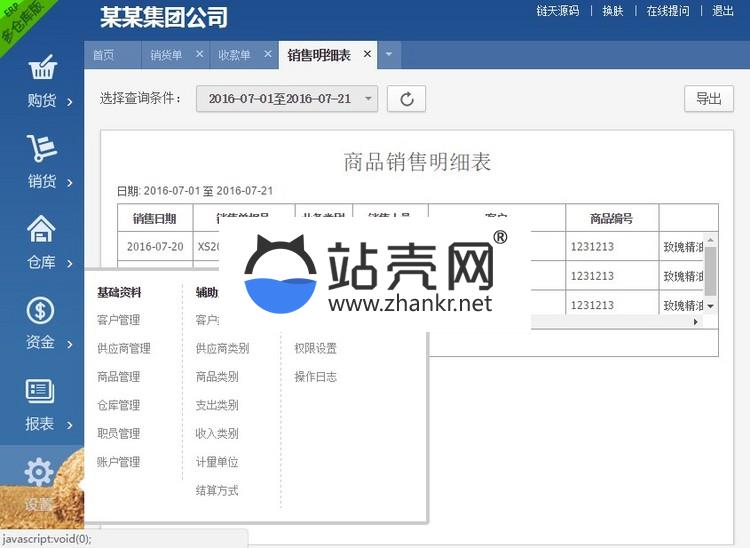Select the 资金 dollar sign icon

tap(41, 311)
